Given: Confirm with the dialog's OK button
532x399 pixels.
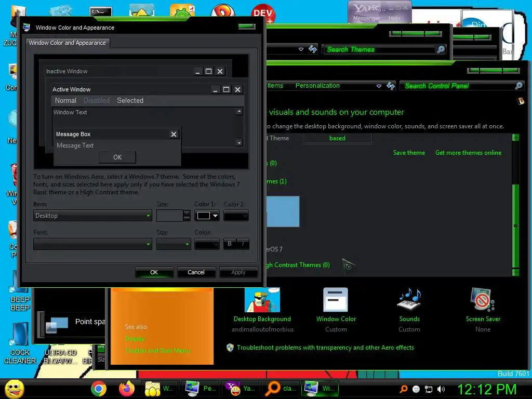Looking at the screenshot, I should coord(154,272).
